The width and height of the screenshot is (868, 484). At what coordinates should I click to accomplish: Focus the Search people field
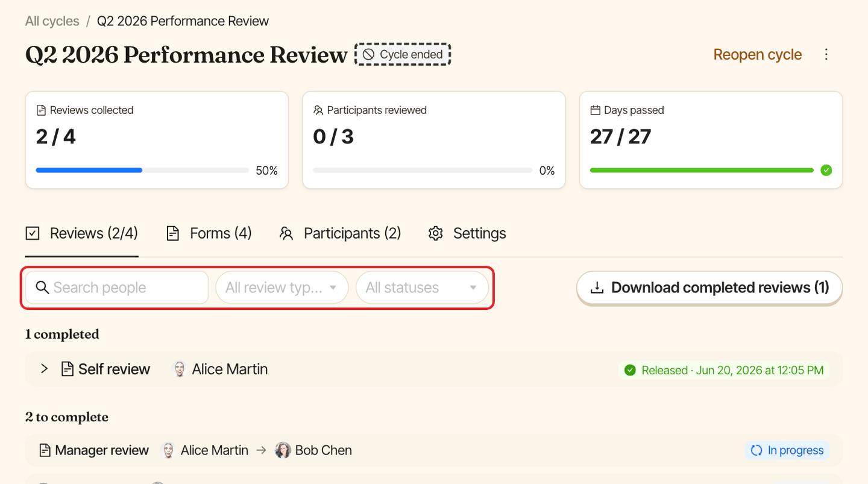117,288
